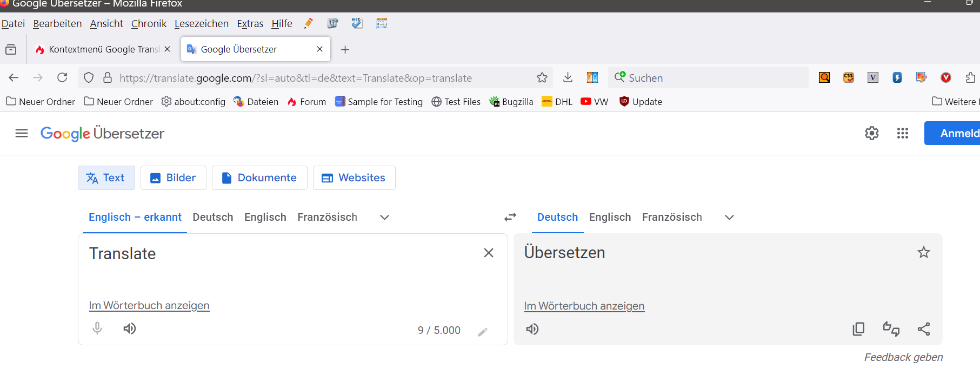980x368 pixels.
Task: Open the Google Translate main hamburger menu
Action: tap(22, 133)
